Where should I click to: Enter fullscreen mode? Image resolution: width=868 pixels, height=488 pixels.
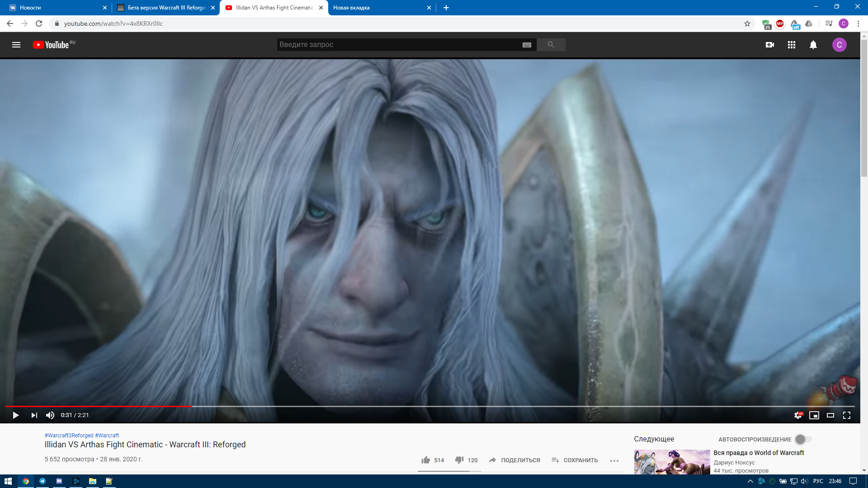click(x=847, y=415)
